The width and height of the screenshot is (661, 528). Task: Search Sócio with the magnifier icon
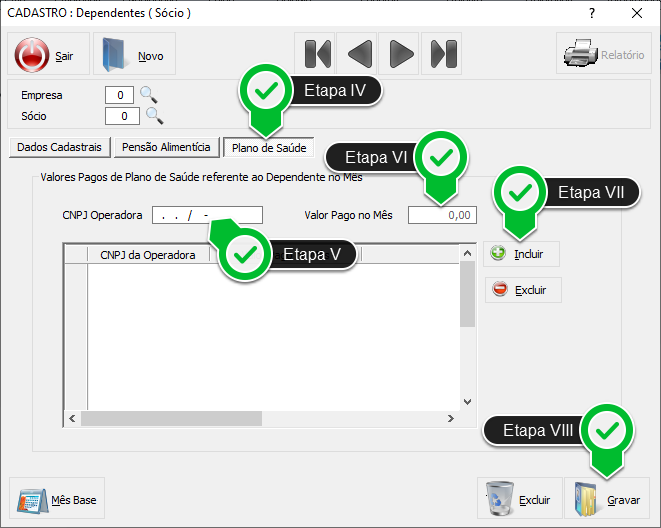[x=153, y=116]
